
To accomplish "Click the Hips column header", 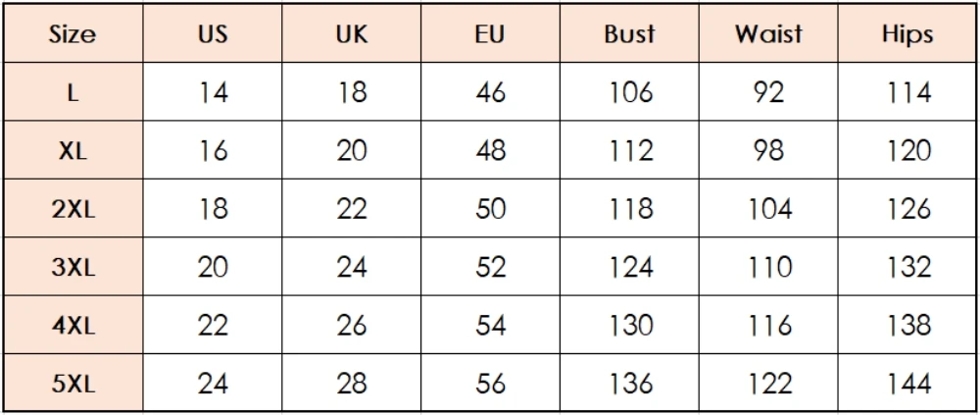I will [x=907, y=33].
